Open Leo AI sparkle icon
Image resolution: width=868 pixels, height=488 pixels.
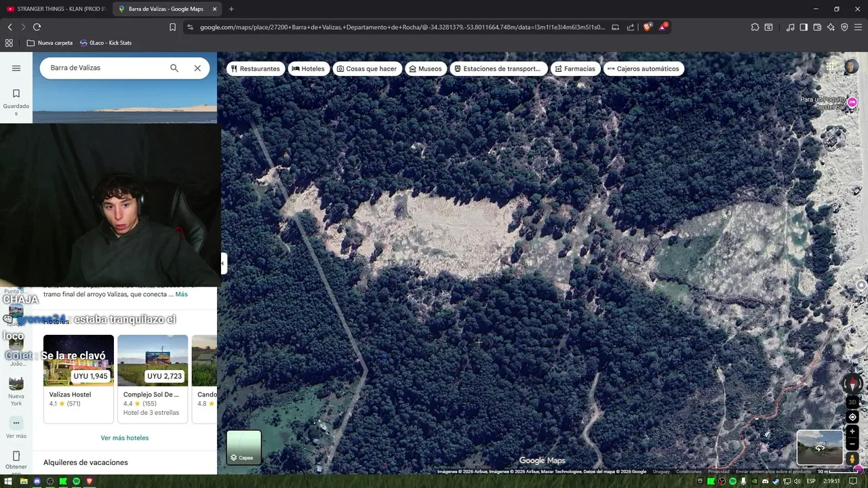coord(831,27)
